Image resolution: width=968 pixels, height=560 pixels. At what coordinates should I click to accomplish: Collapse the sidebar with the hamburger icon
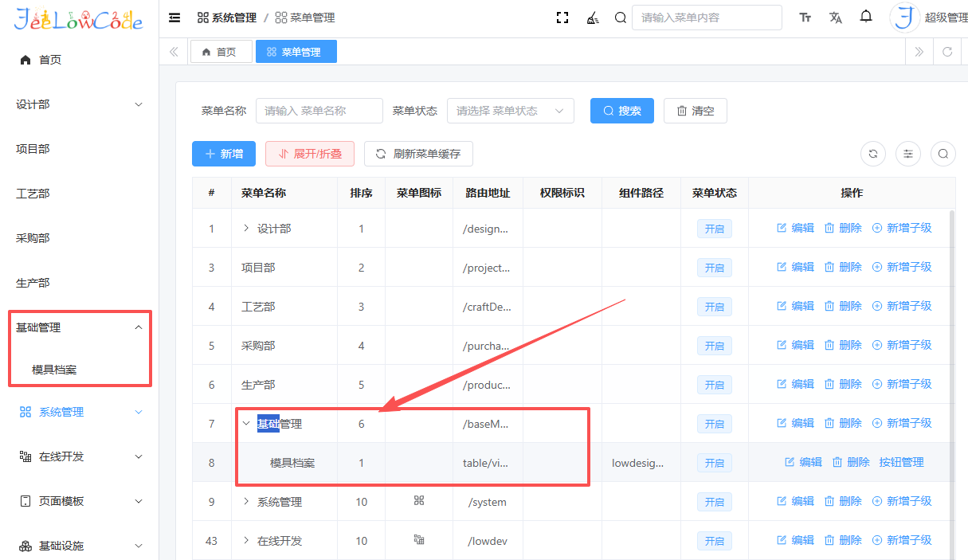pyautogui.click(x=174, y=18)
